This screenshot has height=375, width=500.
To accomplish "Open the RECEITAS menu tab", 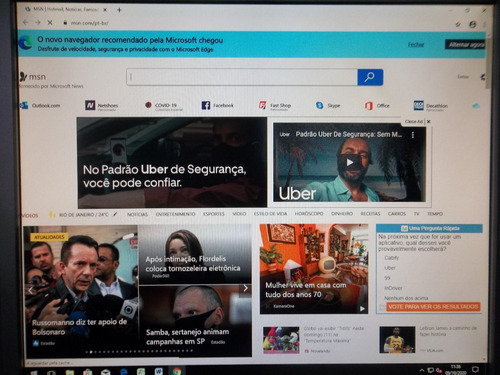I will point(370,213).
